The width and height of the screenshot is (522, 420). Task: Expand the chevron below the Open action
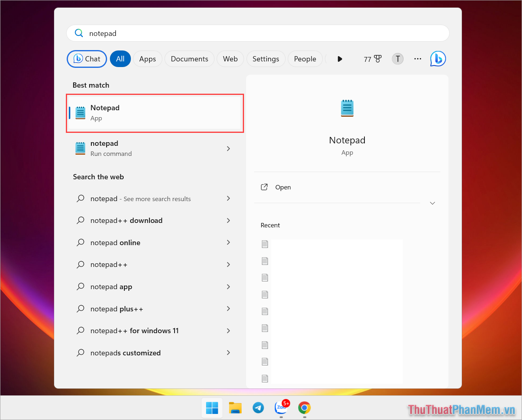[432, 203]
